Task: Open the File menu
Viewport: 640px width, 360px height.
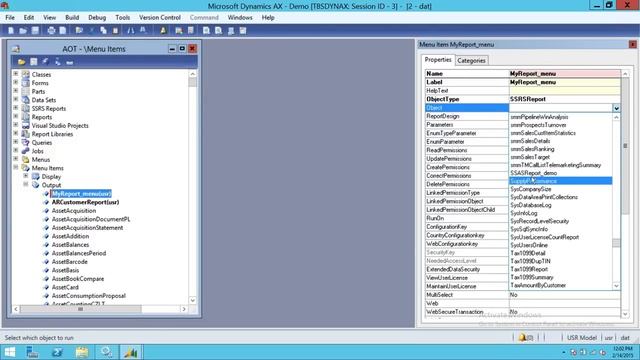Action: (x=10, y=18)
